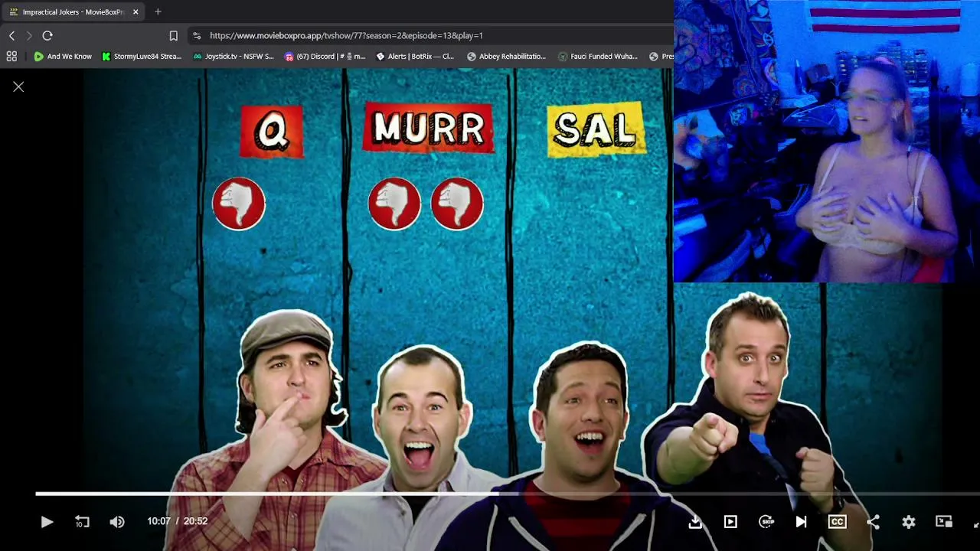Mute the video volume speaker icon
Viewport: 980px width, 551px height.
click(117, 521)
